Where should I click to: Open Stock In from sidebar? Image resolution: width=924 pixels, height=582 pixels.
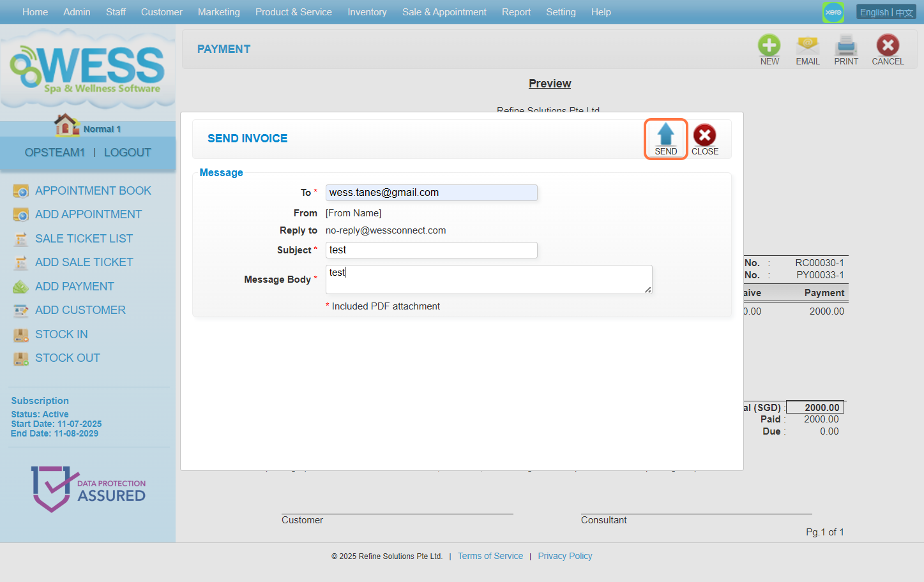point(61,334)
